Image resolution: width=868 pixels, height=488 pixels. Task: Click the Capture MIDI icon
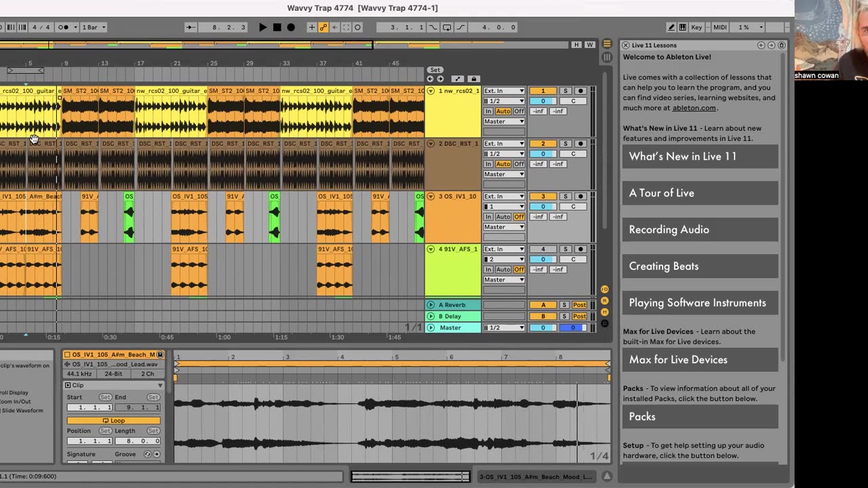347,27
